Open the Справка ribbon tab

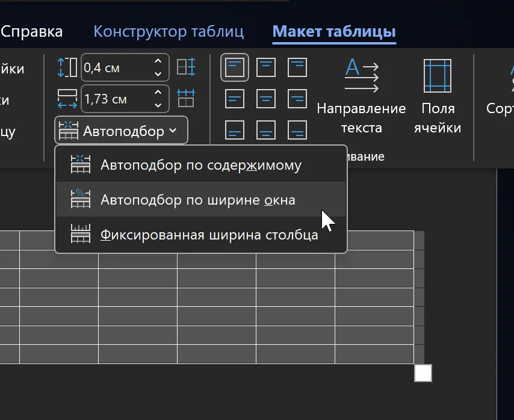(x=31, y=31)
